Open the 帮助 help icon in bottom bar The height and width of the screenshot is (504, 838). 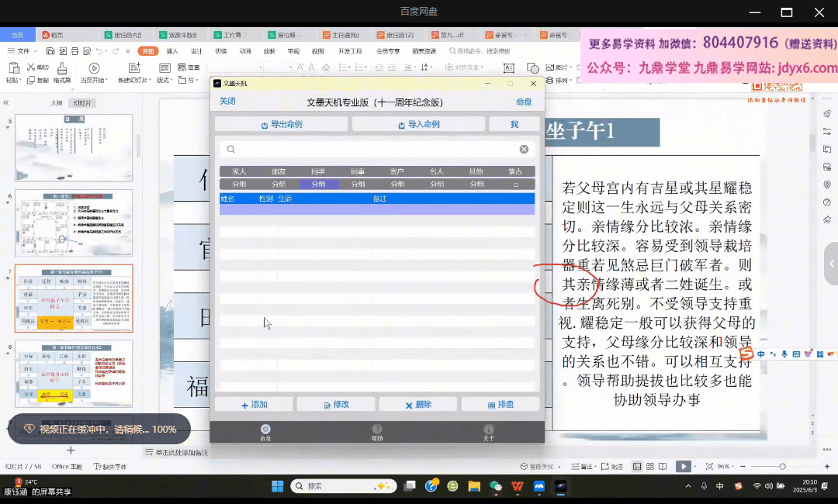pyautogui.click(x=377, y=432)
